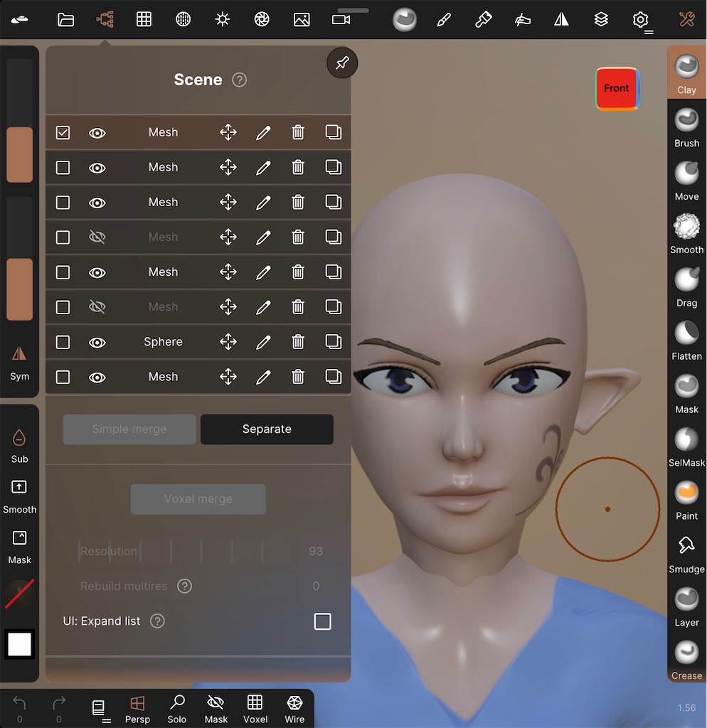Toggle visibility of last Mesh row
707x728 pixels.
97,377
